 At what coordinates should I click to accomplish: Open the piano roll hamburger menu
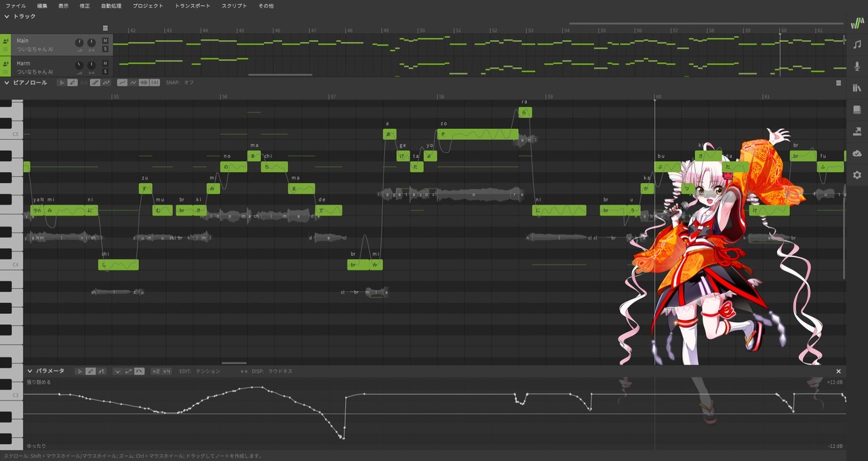pos(838,83)
